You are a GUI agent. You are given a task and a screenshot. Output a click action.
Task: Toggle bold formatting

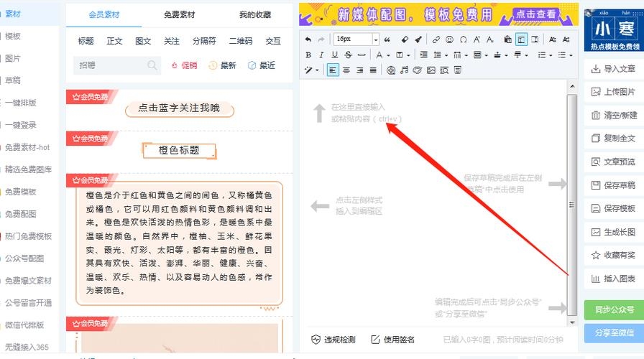tap(308, 55)
